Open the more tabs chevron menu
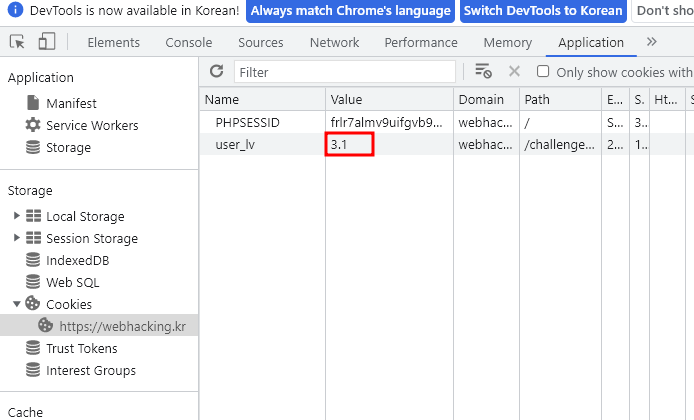 click(x=652, y=42)
